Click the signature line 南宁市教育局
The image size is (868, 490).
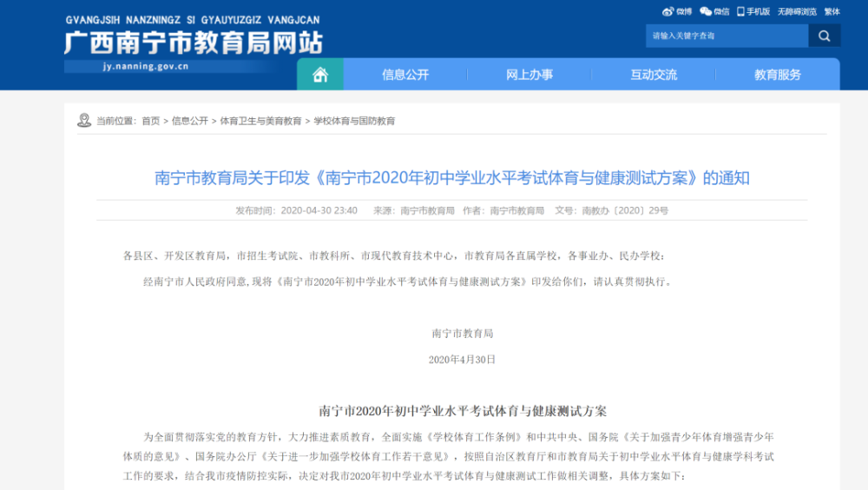click(x=463, y=334)
